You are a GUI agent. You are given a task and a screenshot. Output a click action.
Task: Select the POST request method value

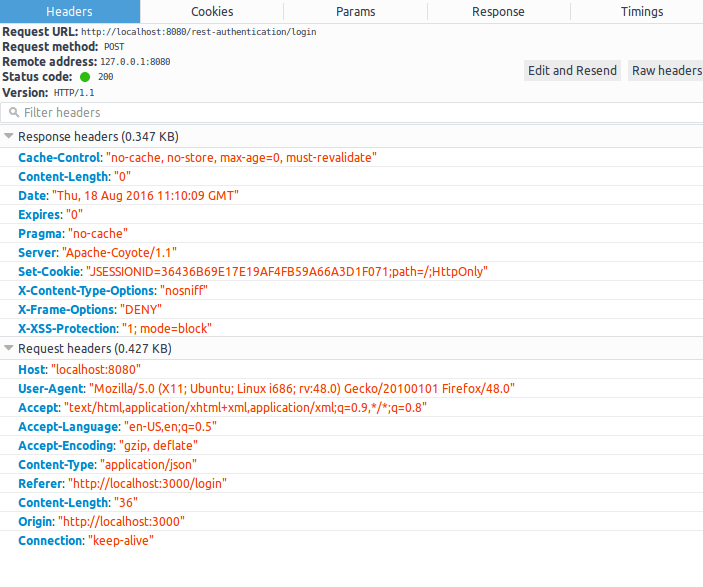114,47
